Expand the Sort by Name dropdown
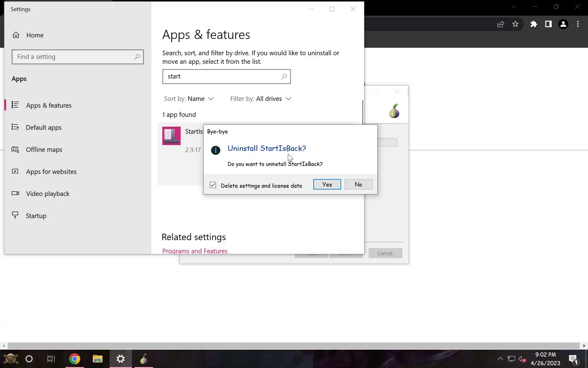This screenshot has height=368, width=588. 189,99
